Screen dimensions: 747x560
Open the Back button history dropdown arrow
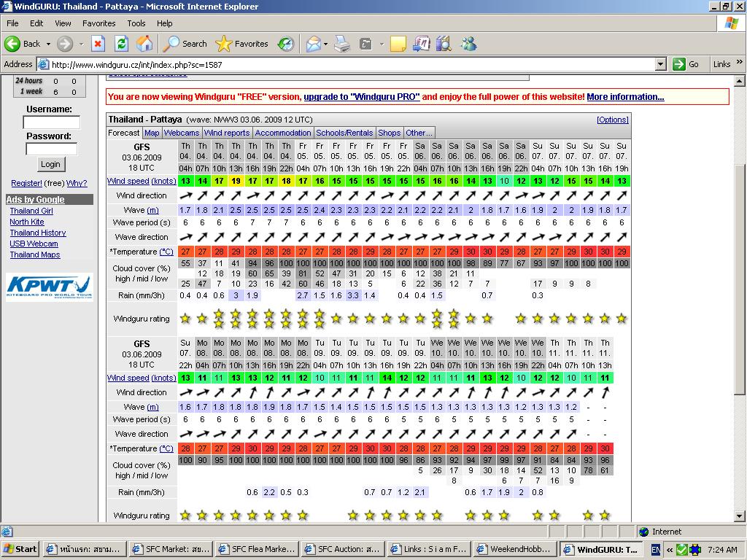[x=48, y=44]
